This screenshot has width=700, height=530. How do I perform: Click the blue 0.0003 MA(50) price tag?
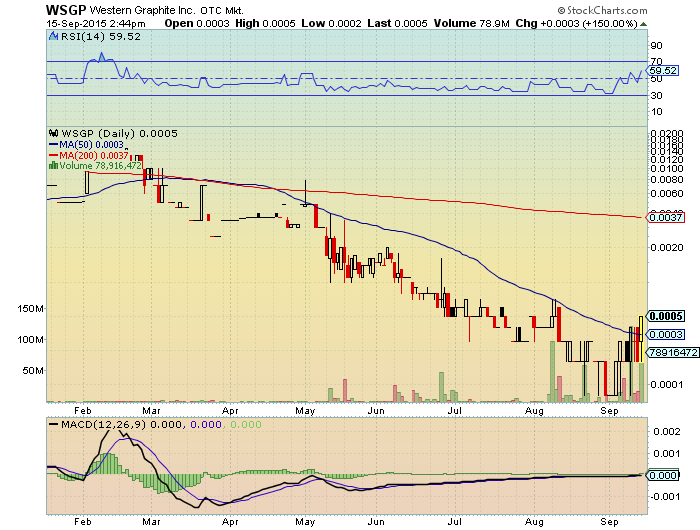tap(666, 334)
